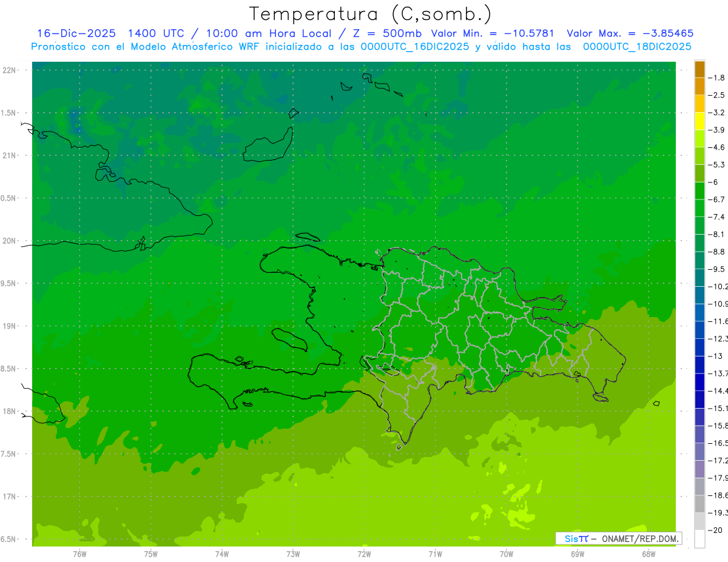The height and width of the screenshot is (562, 728).
Task: Click the '-5.3' colorbar value
Action: pyautogui.click(x=718, y=164)
